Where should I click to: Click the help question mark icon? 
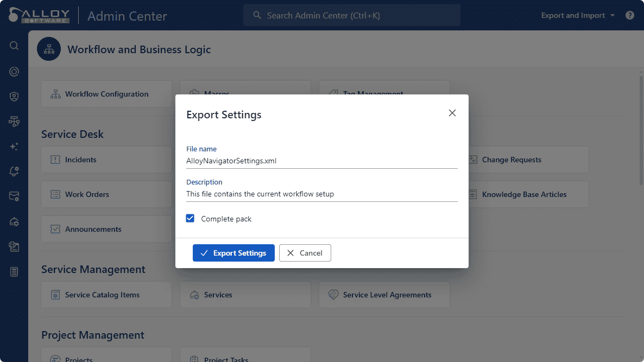tap(630, 15)
